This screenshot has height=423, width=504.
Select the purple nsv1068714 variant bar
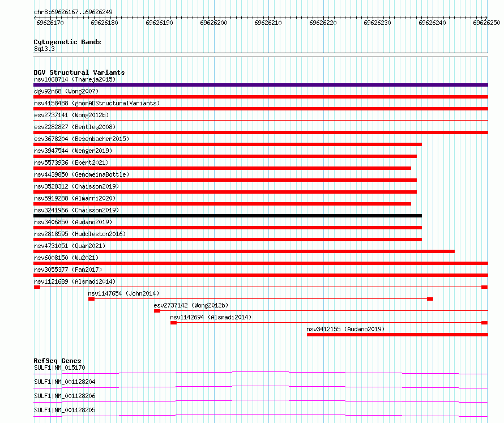260,85
